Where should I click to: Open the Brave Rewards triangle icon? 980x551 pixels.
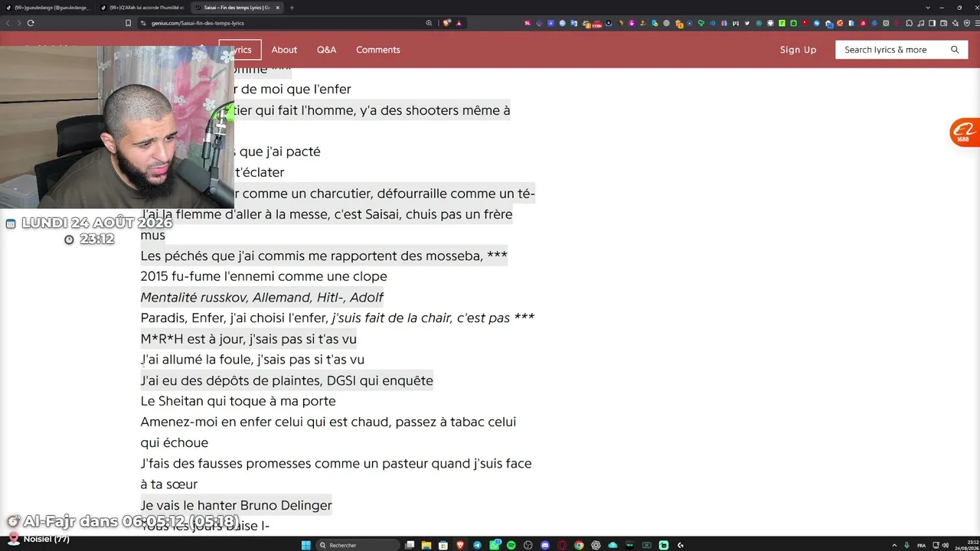(459, 23)
